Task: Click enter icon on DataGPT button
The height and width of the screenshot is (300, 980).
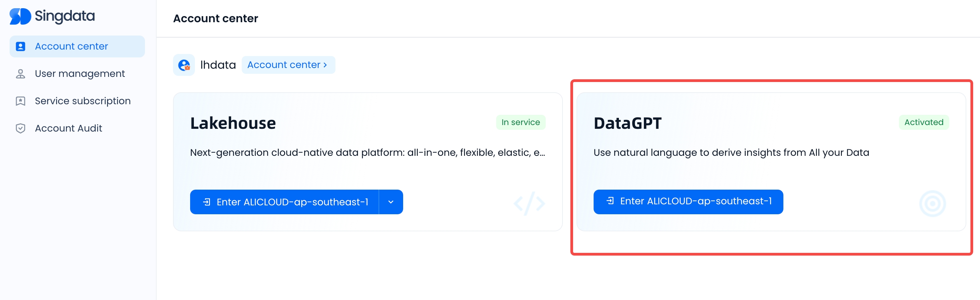Action: [x=610, y=201]
